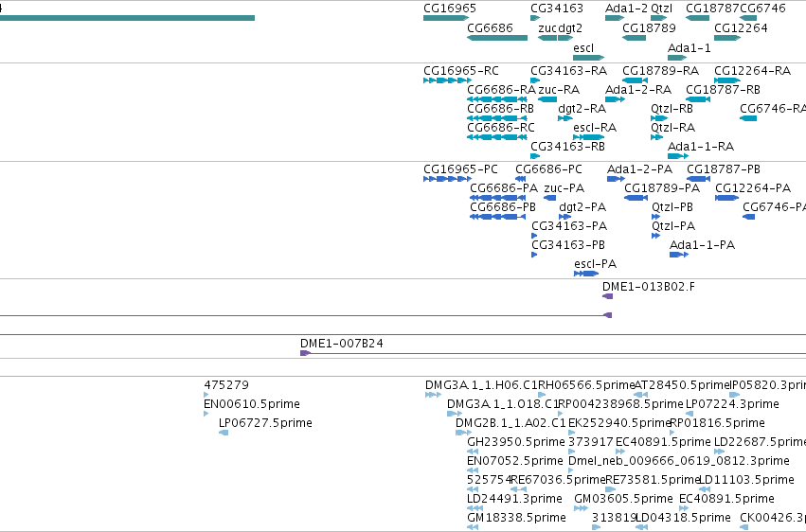Select the dgt2-PA protein
This screenshot has height=532, width=806.
[x=582, y=207]
